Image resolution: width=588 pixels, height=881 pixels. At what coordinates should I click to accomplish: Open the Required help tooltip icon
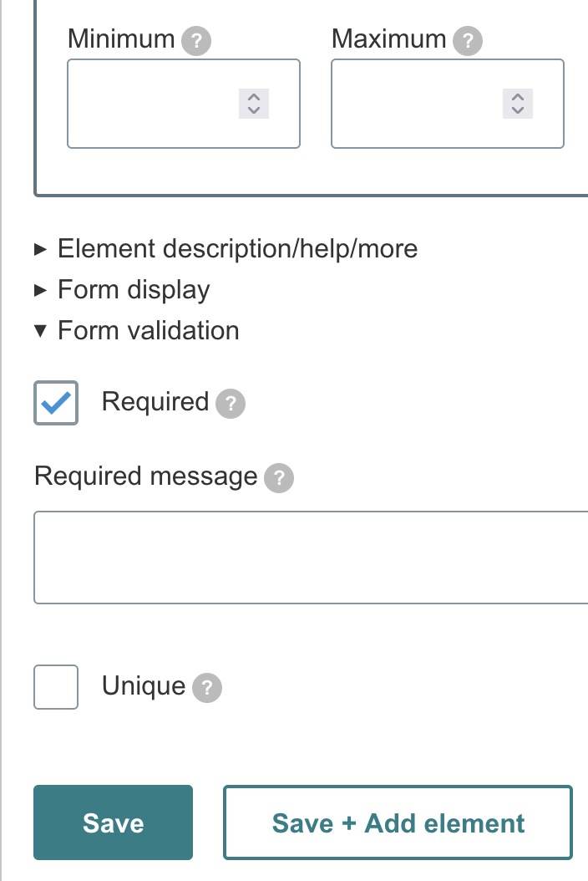231,405
